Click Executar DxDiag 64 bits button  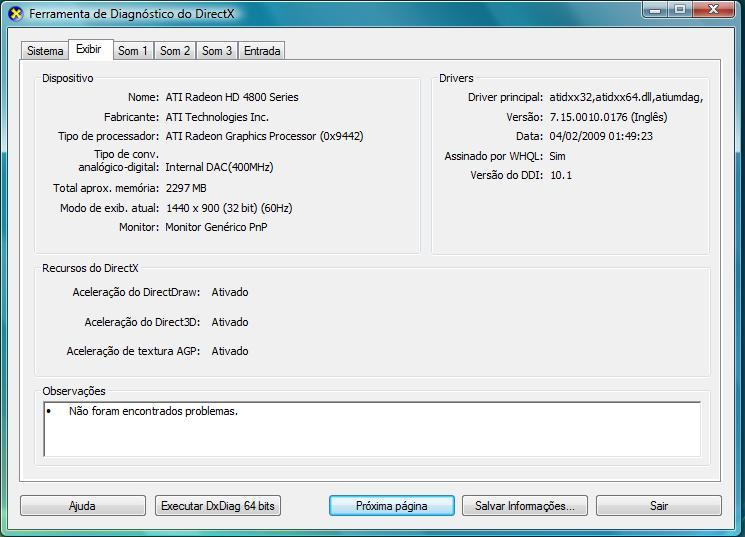click(218, 506)
